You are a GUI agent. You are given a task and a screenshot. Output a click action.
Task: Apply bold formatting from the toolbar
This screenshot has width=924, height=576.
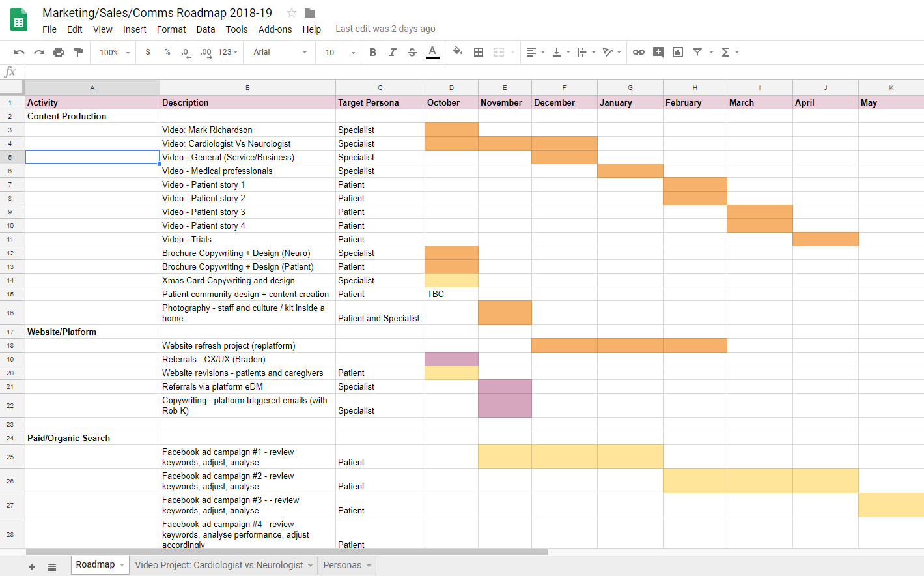[372, 52]
